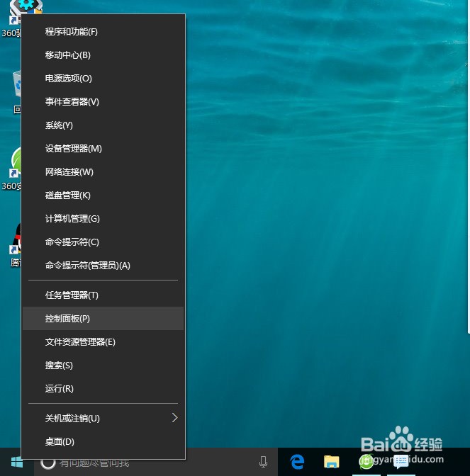Launch 命令提示符(C)
The width and height of the screenshot is (470, 476).
103,242
